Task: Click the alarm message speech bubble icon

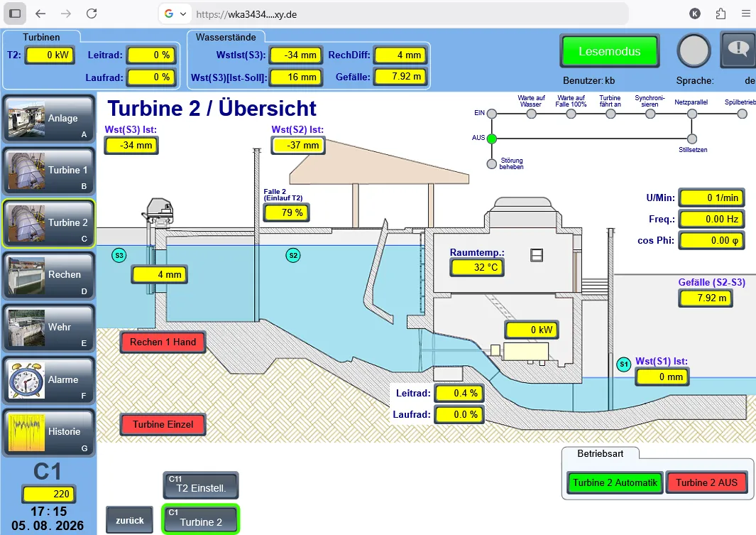Action: coord(738,49)
